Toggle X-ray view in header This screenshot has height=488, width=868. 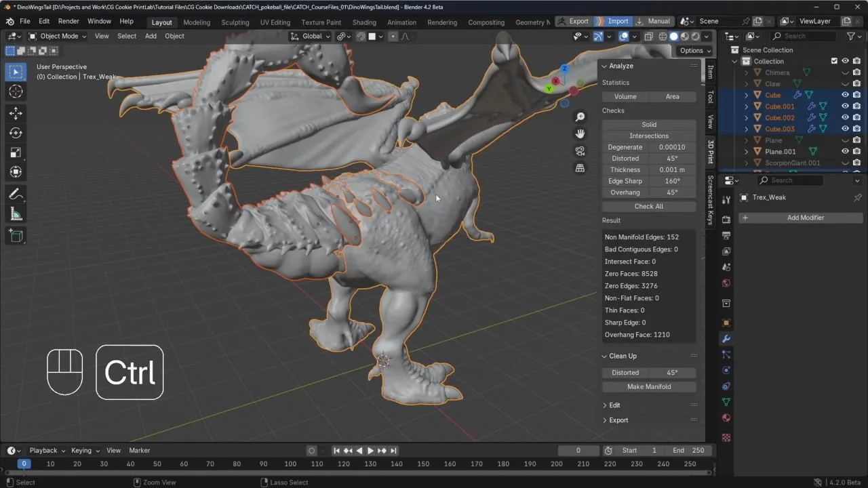649,36
